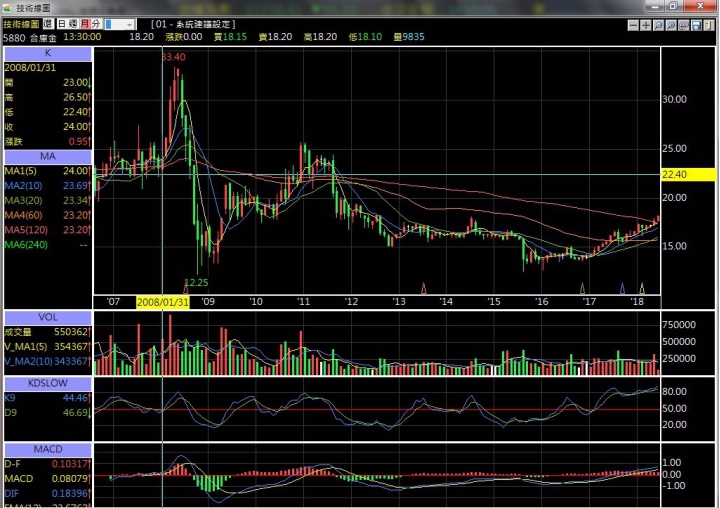720x508 pixels.
Task: Click the 選 stock selection button
Action: (x=48, y=24)
